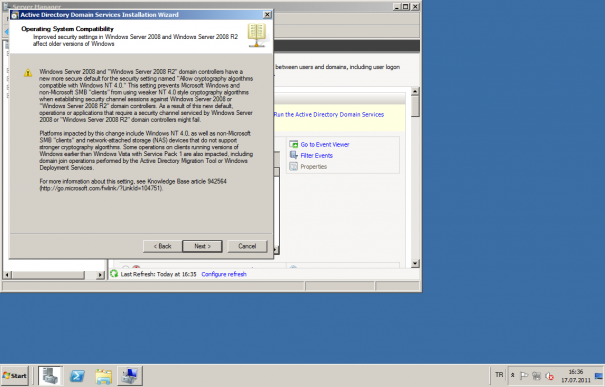
Task: Click the green refresh icon by Last Refresh
Action: pos(114,274)
